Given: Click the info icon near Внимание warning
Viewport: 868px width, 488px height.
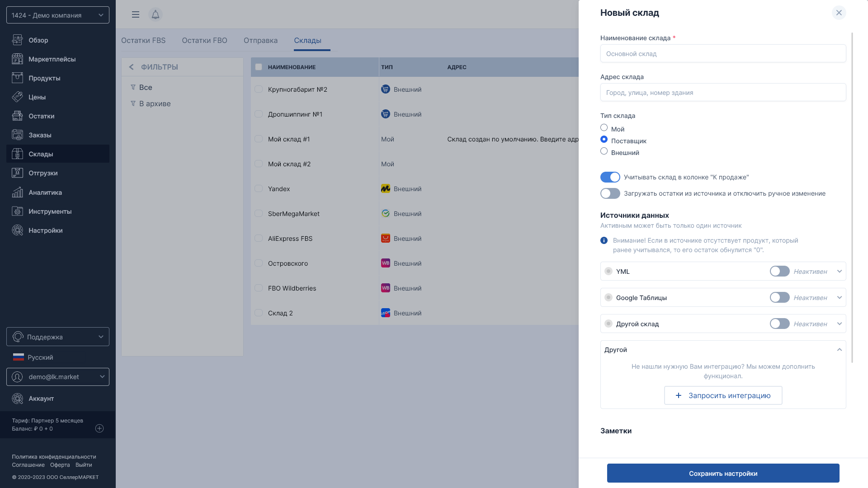Looking at the screenshot, I should [604, 240].
